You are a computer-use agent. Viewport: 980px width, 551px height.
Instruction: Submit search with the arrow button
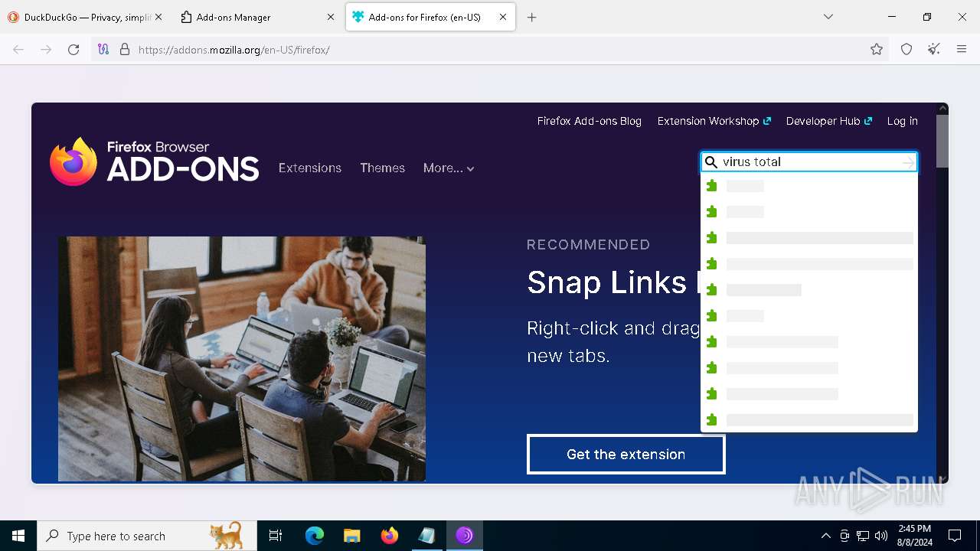click(x=908, y=162)
